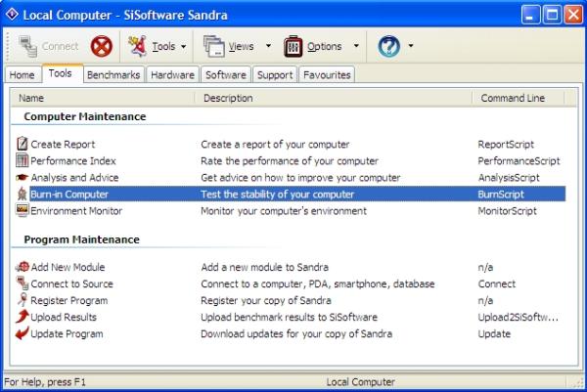The width and height of the screenshot is (587, 392).
Task: Click the Upload2SiSoftw... command line cell
Action: [519, 317]
